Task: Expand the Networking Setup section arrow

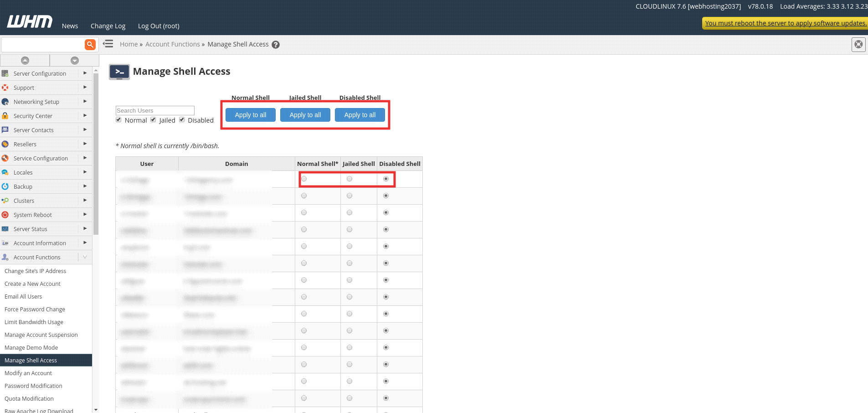Action: (85, 101)
